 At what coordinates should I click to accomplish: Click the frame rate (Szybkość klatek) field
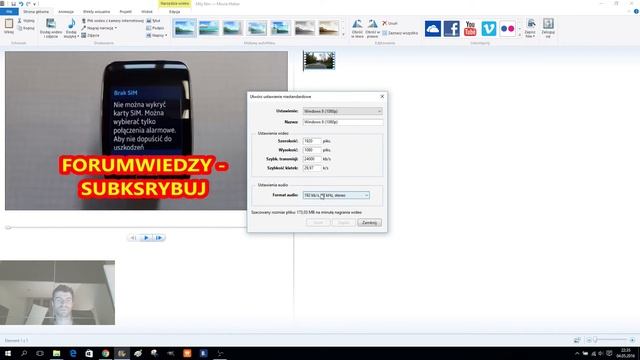point(312,168)
